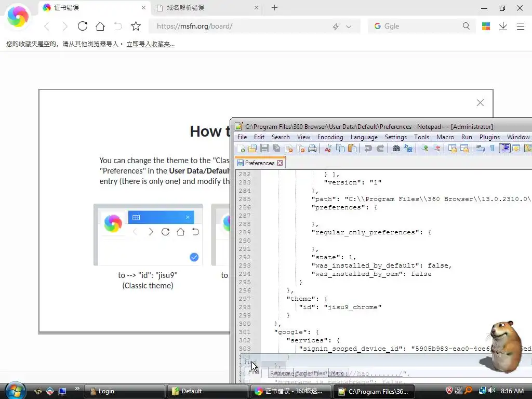This screenshot has width=532, height=399.
Task: Click the Zoom In magnifier icon
Action: [x=424, y=148]
